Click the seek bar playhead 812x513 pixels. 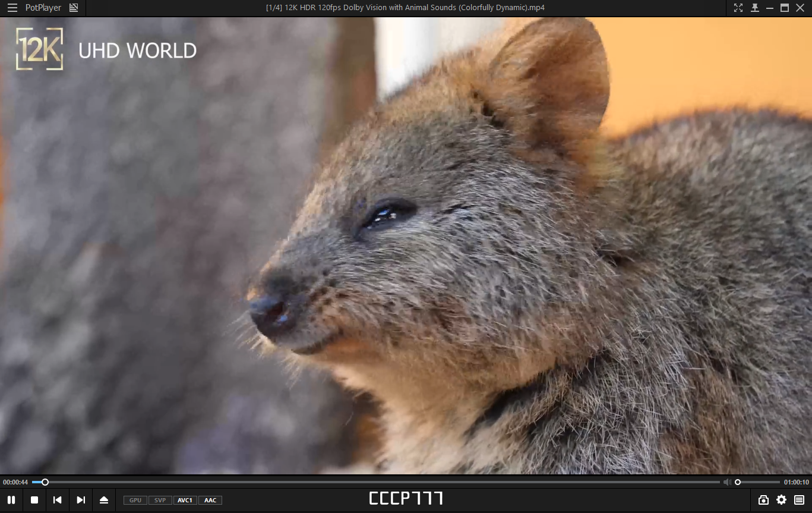point(45,482)
